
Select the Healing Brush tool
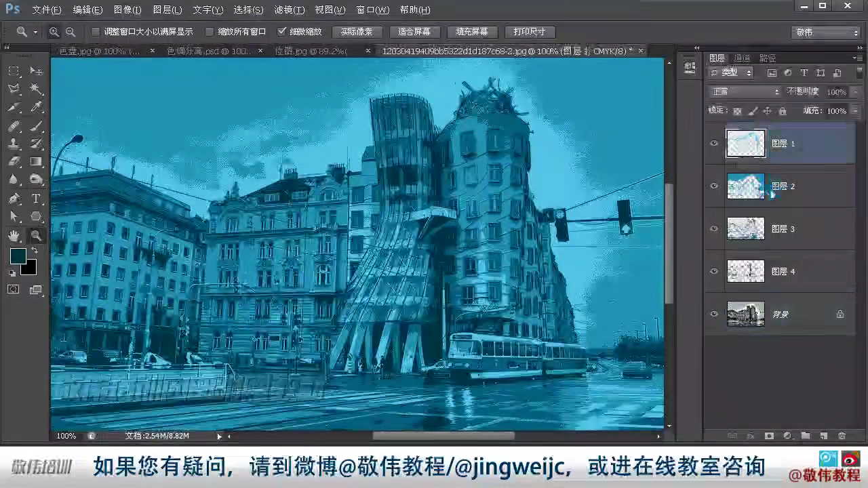click(14, 125)
